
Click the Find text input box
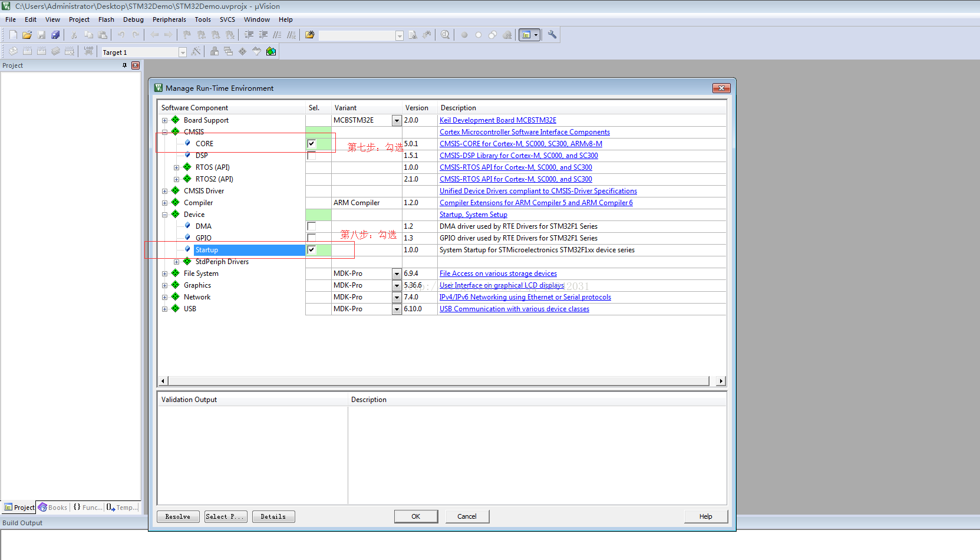pyautogui.click(x=357, y=35)
